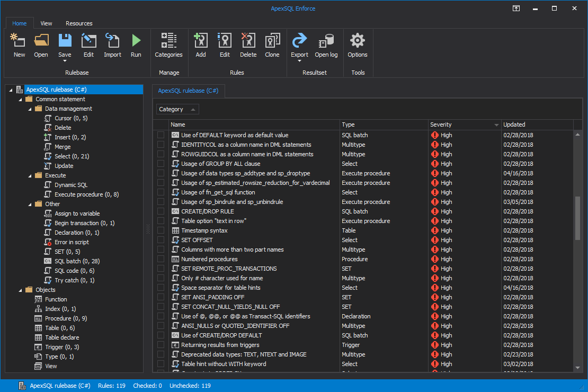
Task: Click the Clone rule icon
Action: pos(272,45)
